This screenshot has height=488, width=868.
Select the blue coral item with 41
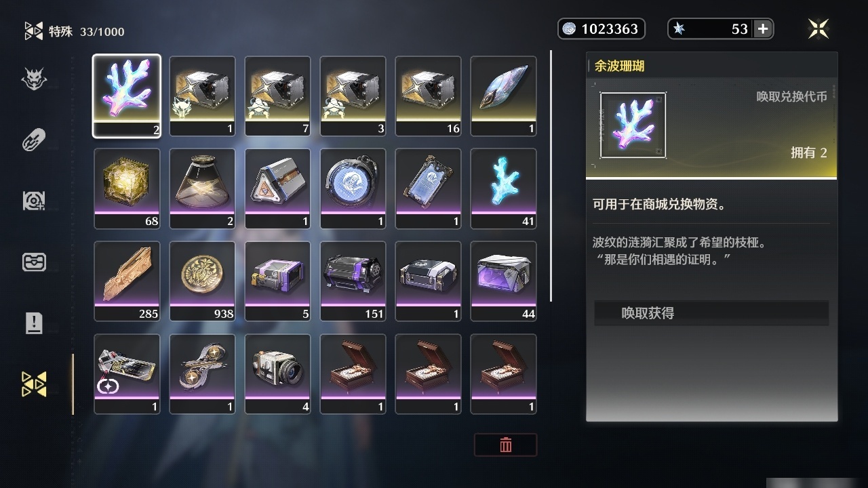point(503,188)
